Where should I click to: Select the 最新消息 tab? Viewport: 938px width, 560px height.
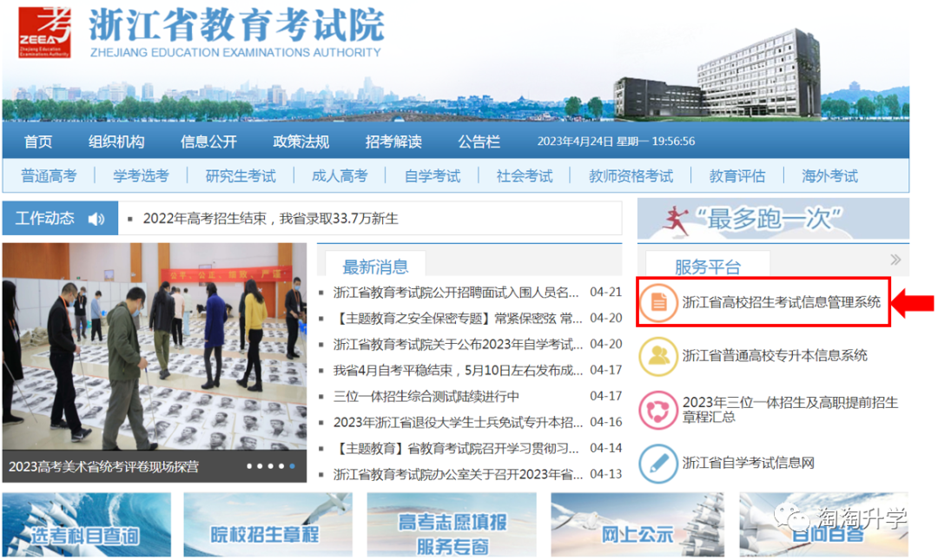(376, 266)
